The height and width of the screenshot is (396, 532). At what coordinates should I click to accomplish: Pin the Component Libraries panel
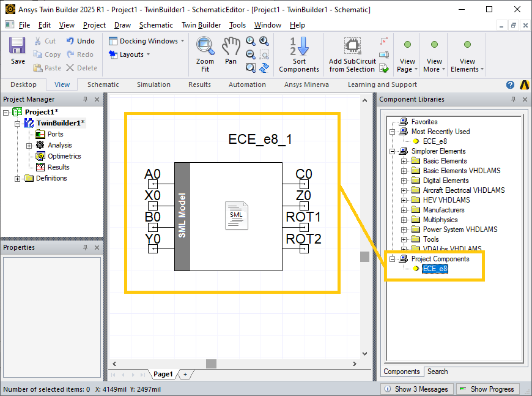coord(513,99)
